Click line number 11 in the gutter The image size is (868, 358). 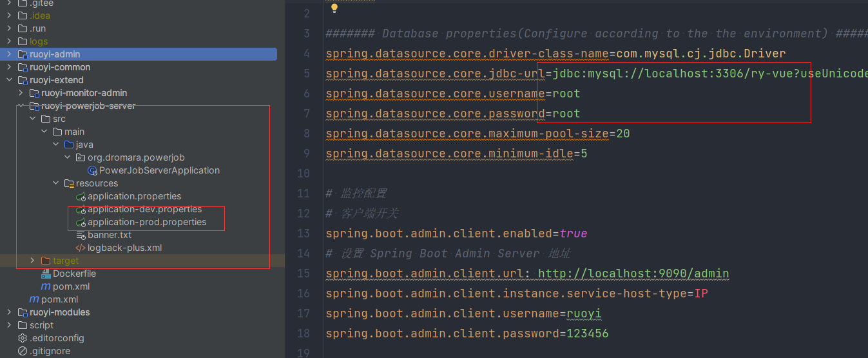point(304,194)
